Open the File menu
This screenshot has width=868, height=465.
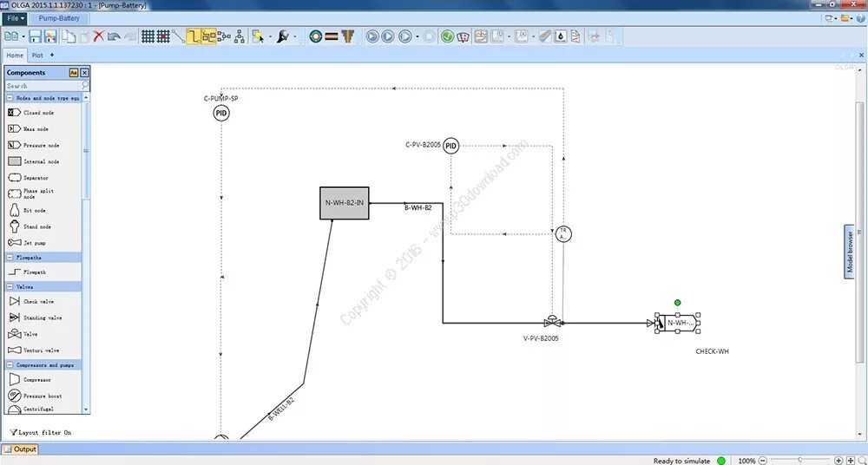15,18
